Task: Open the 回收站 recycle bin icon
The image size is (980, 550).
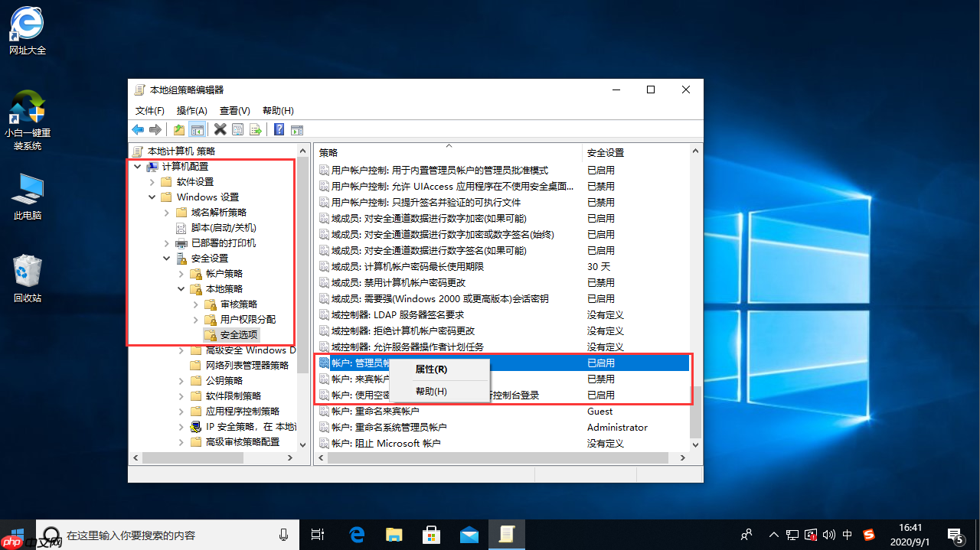Action: pyautogui.click(x=28, y=279)
